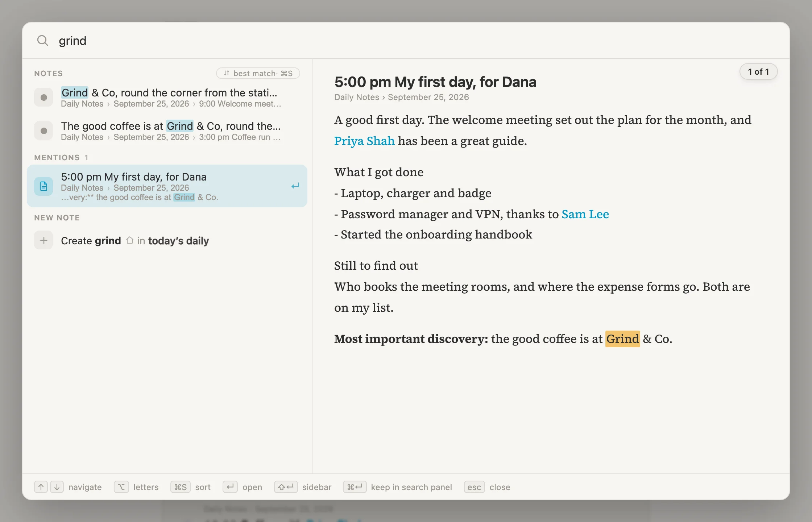This screenshot has height=522, width=812.
Task: Click the option key letters hint
Action: [x=121, y=487]
